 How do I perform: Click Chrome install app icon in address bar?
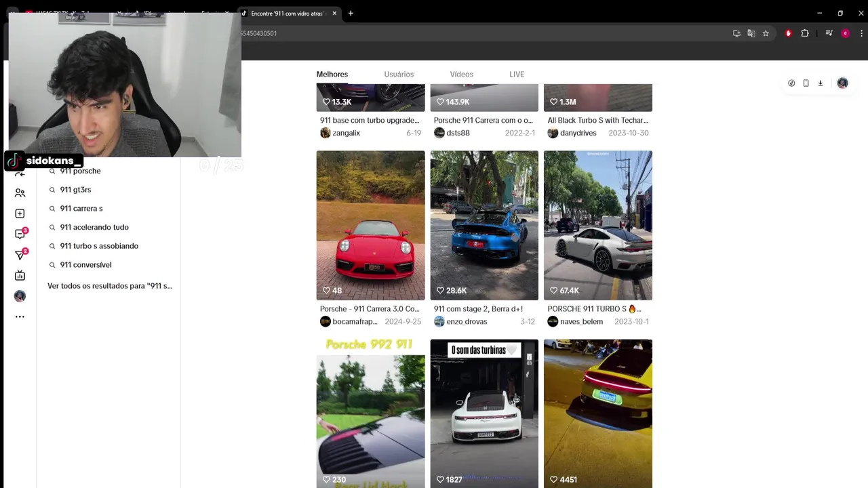click(736, 33)
